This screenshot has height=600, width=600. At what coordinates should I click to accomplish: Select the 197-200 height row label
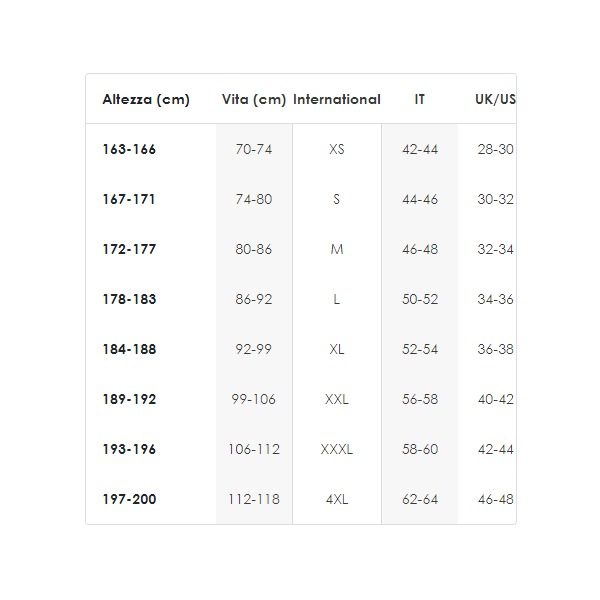[129, 500]
